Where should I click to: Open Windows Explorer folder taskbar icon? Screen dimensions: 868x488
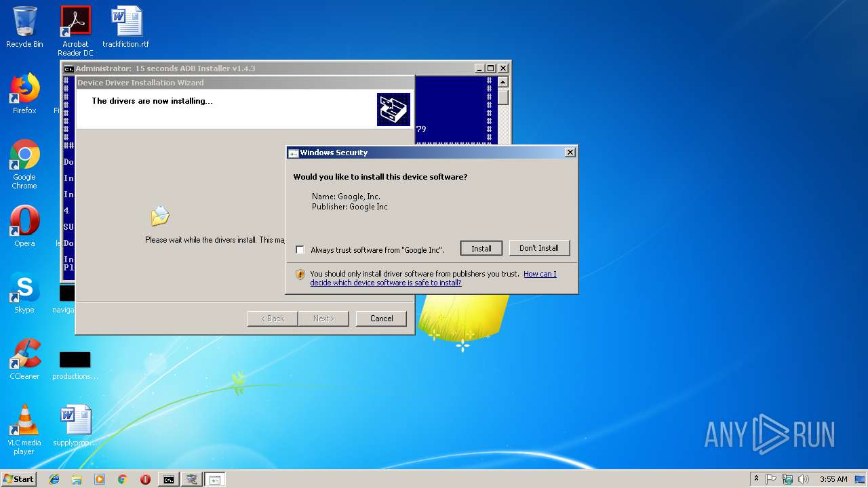coord(77,479)
